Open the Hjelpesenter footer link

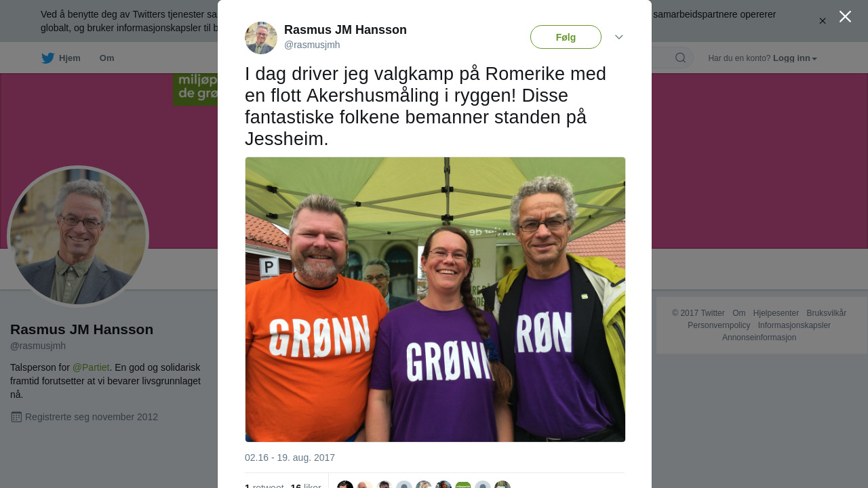pos(776,313)
